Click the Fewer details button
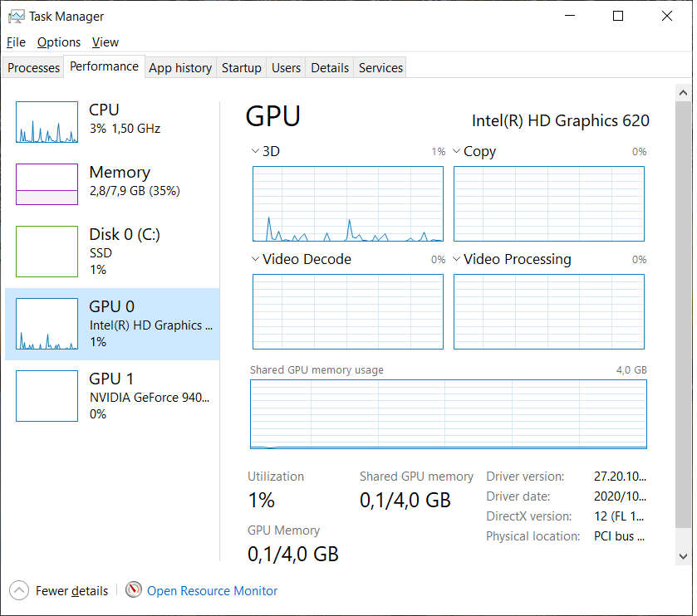Screen dimensions: 697x616 point(71,591)
